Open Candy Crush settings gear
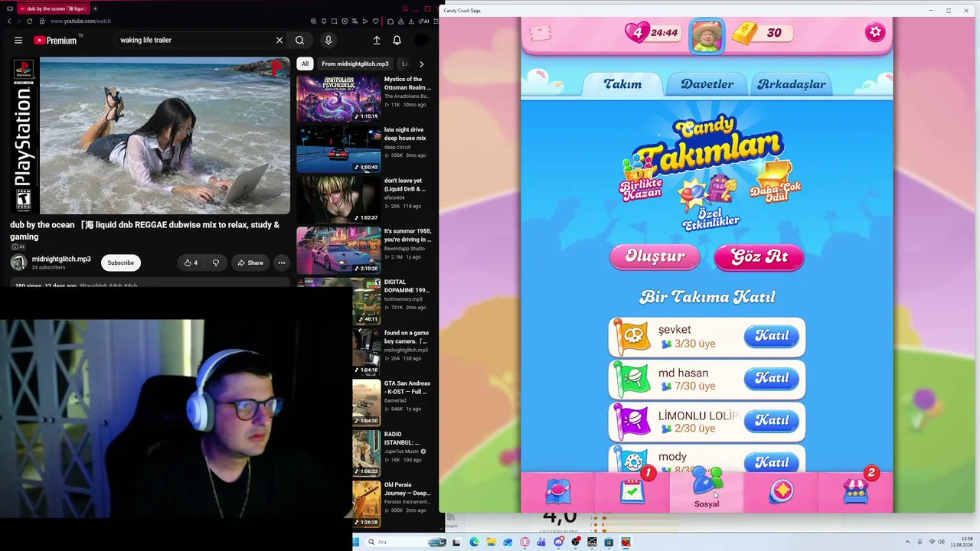Image resolution: width=980 pixels, height=551 pixels. [x=875, y=32]
